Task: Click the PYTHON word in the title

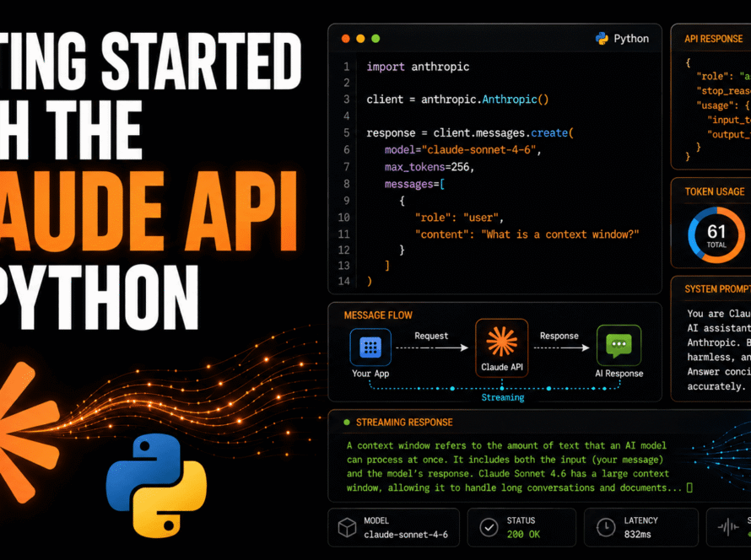Action: pos(98,297)
